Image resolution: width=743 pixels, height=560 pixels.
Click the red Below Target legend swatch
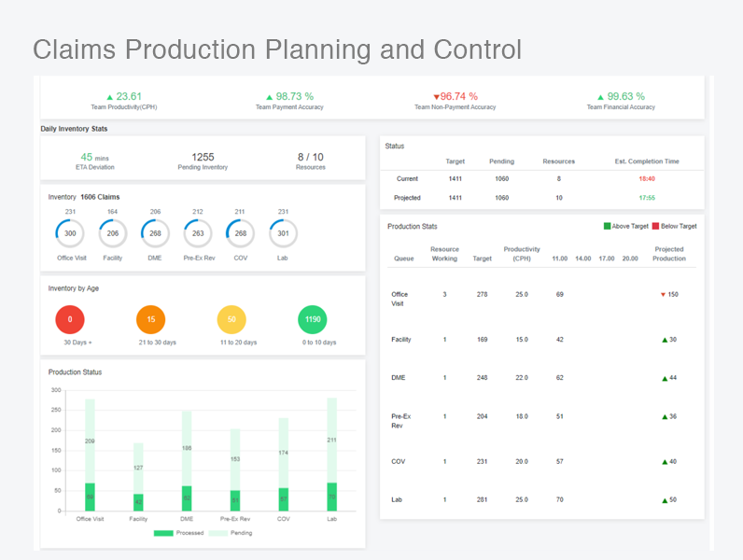(x=656, y=226)
